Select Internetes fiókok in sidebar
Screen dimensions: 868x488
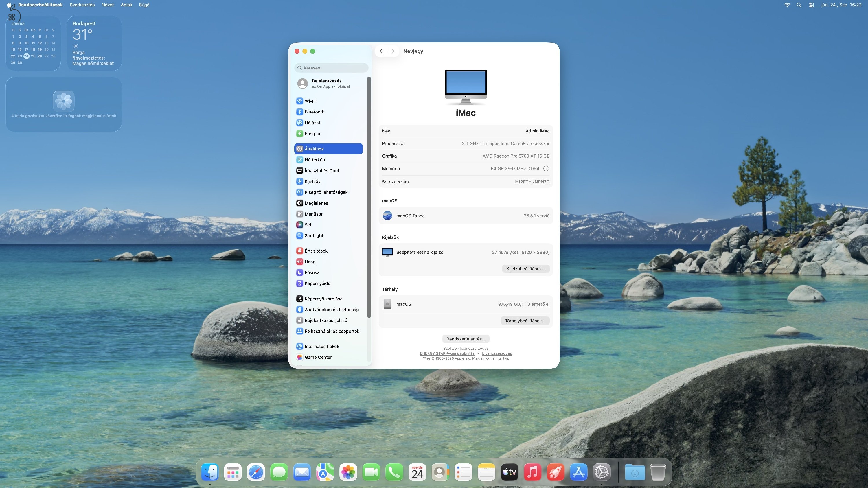[328, 346]
